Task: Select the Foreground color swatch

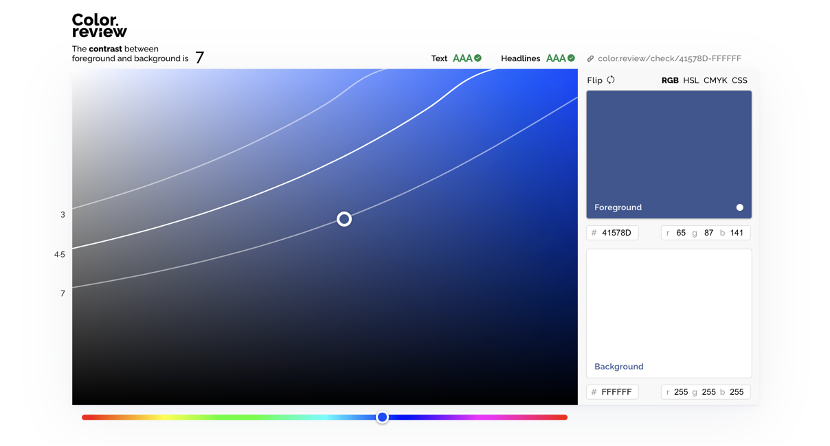Action: (668, 150)
